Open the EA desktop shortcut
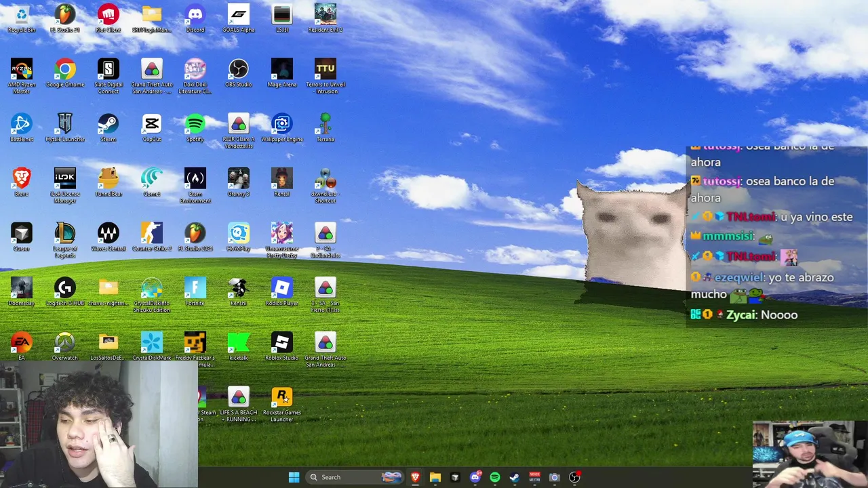868x488 pixels. (x=21, y=346)
